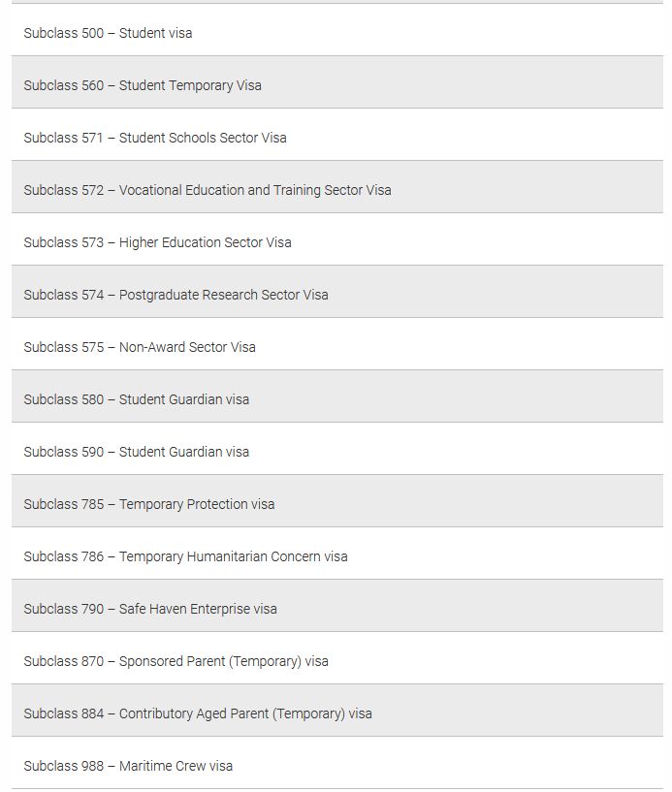Select Subclass 580 Student Guardian visa row
Viewport: 672px width, 792px height.
(337, 396)
